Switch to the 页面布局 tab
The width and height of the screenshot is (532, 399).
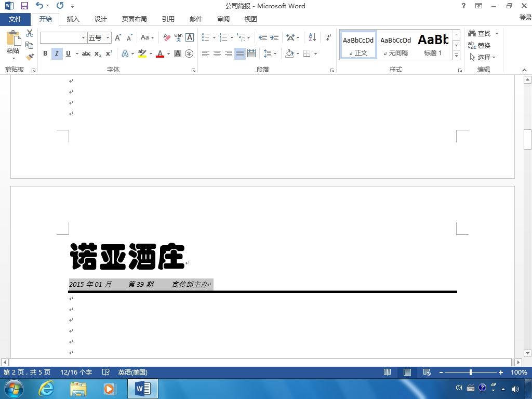(x=135, y=19)
